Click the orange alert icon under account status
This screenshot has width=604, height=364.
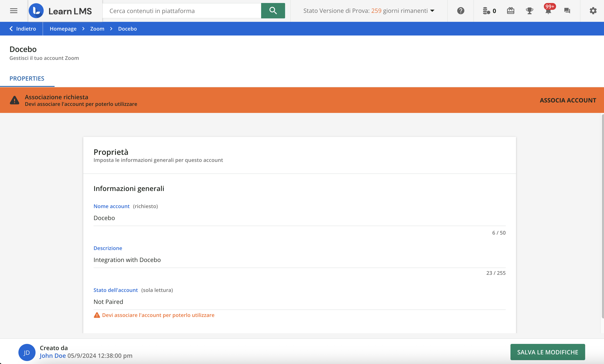[x=97, y=315]
